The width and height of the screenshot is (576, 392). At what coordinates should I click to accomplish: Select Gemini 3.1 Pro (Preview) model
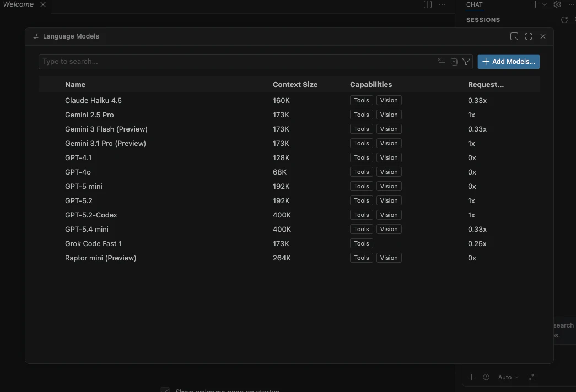[x=289, y=143]
